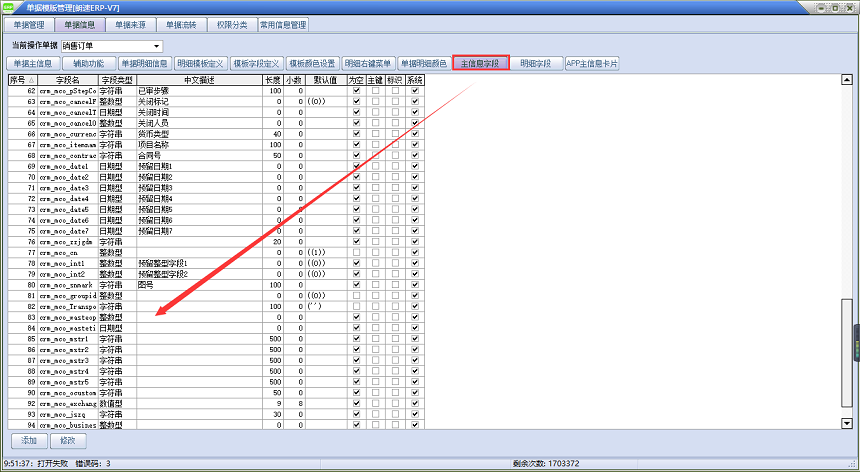Click the scroll-down arrow of the table
This screenshot has width=860, height=472.
(848, 423)
